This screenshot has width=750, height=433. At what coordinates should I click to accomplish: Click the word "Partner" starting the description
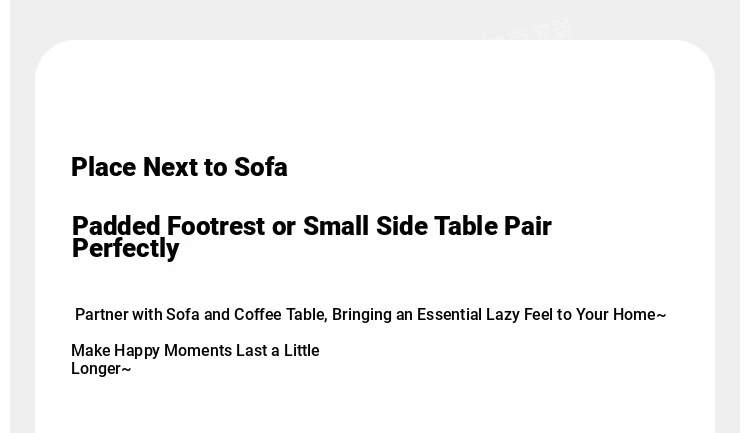(102, 314)
